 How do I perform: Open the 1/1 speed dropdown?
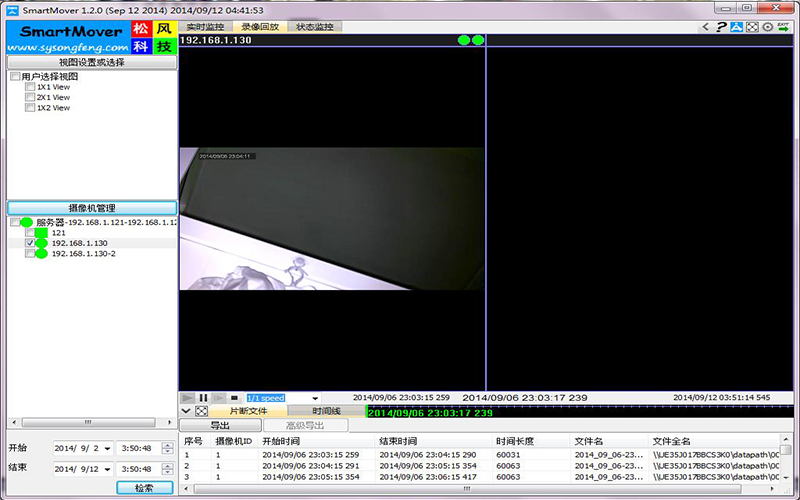[x=315, y=398]
